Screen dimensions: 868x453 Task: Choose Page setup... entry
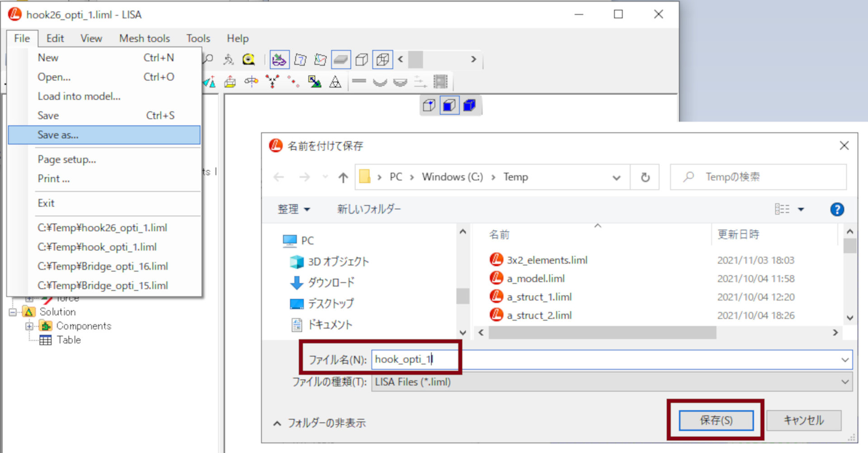pos(104,160)
